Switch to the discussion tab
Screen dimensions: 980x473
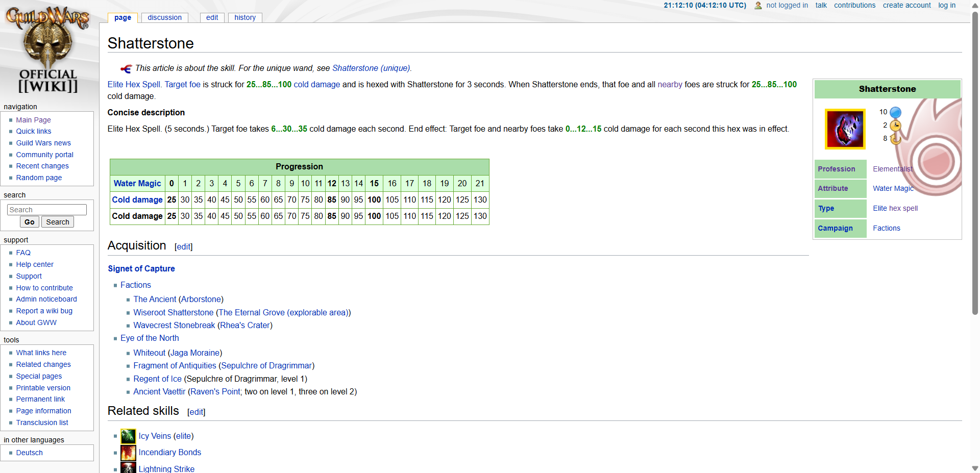coord(164,17)
